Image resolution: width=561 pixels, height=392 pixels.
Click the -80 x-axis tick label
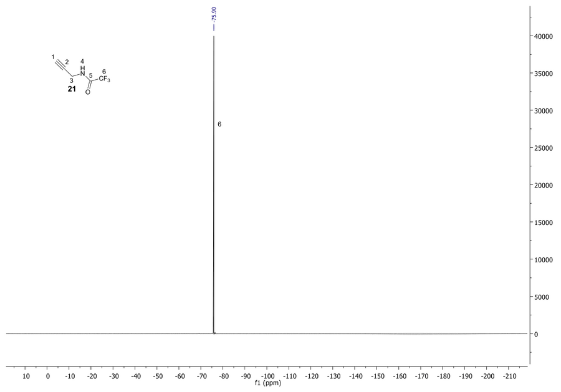(x=224, y=376)
